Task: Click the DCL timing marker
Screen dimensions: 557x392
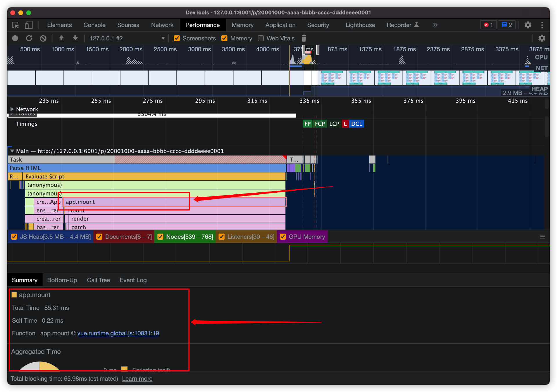Action: [356, 124]
